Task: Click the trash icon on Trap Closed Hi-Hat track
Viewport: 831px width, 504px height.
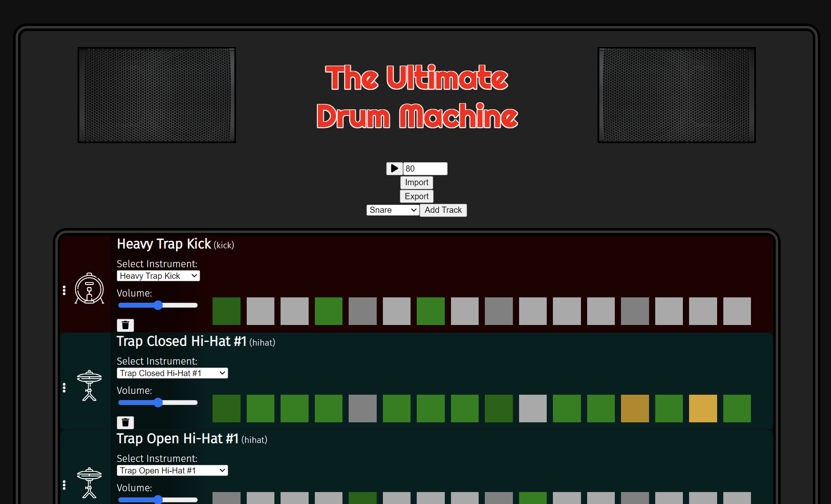Action: tap(125, 422)
